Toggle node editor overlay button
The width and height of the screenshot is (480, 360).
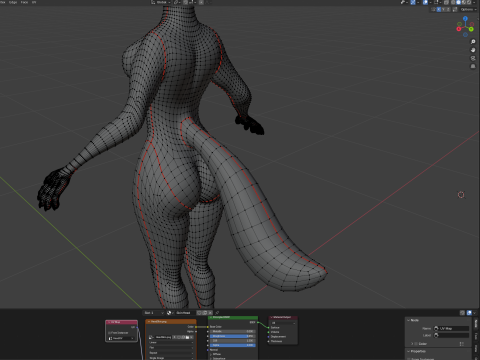[469, 313]
